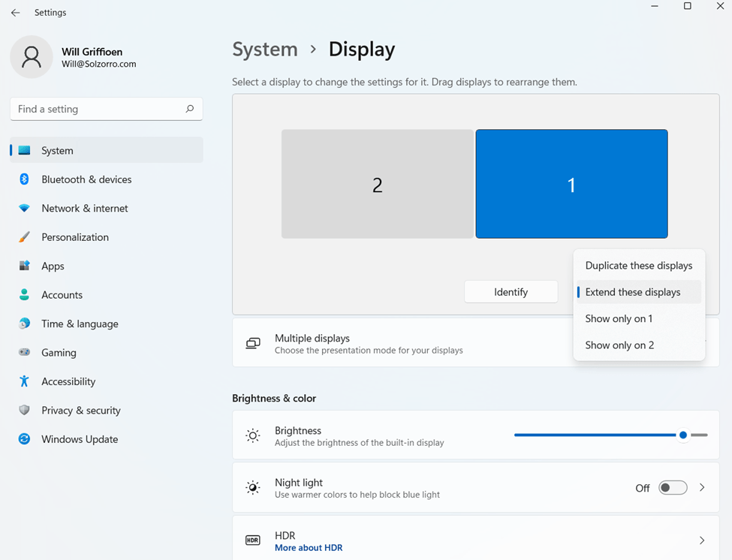This screenshot has height=560, width=732.
Task: Click the Multiple displays row title
Action: pyautogui.click(x=312, y=339)
